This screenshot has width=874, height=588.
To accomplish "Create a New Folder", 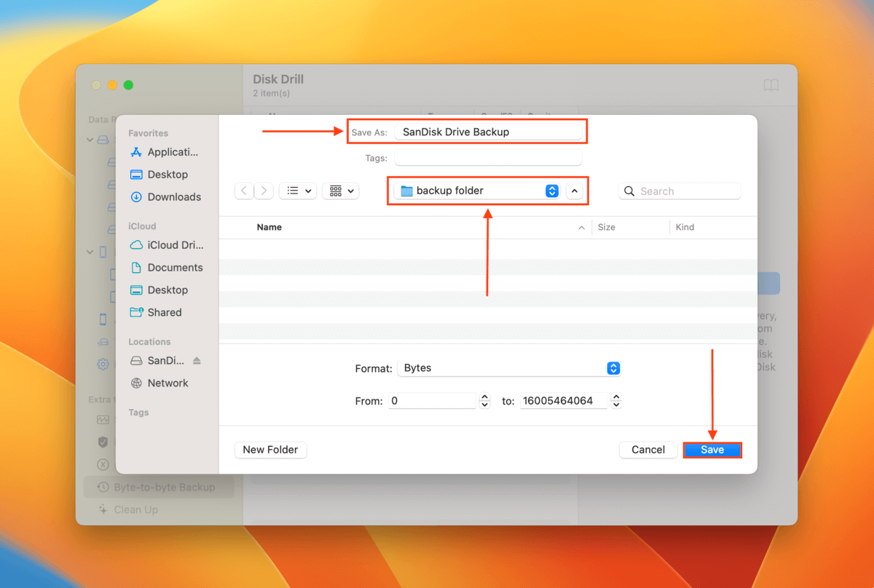I will pyautogui.click(x=271, y=450).
